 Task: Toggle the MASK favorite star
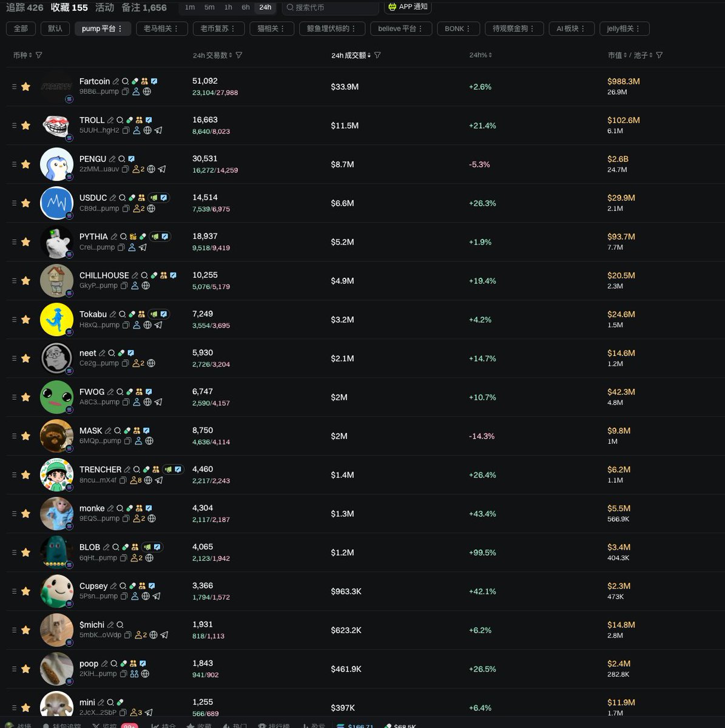25,436
